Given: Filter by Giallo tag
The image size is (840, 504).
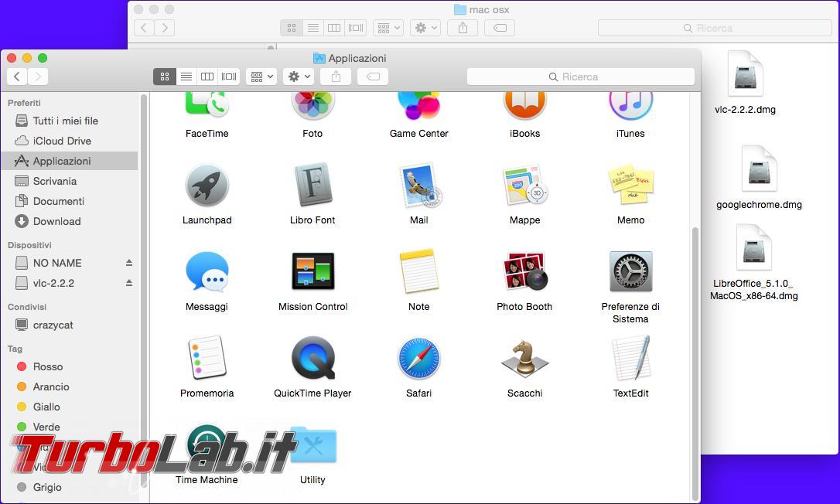Looking at the screenshot, I should [x=70, y=407].
